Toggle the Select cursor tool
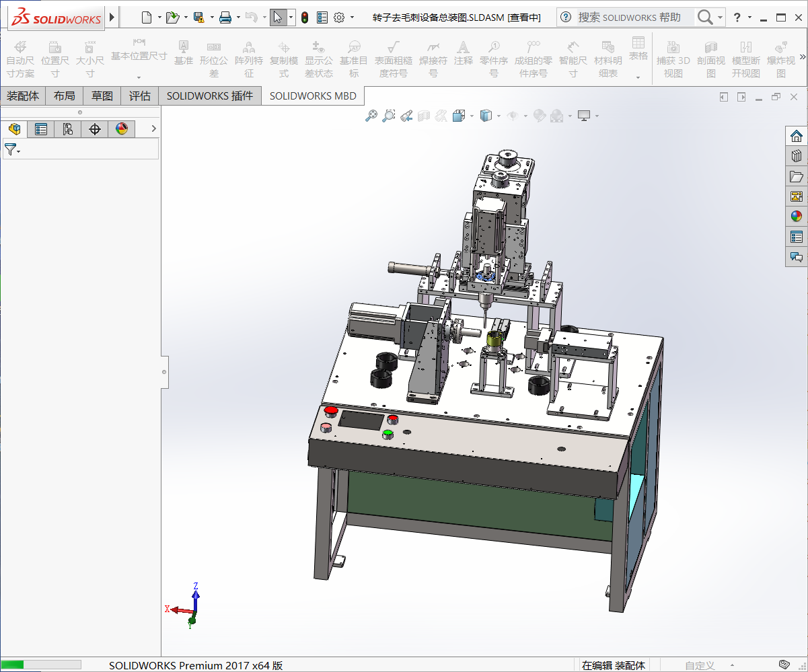 pyautogui.click(x=278, y=17)
